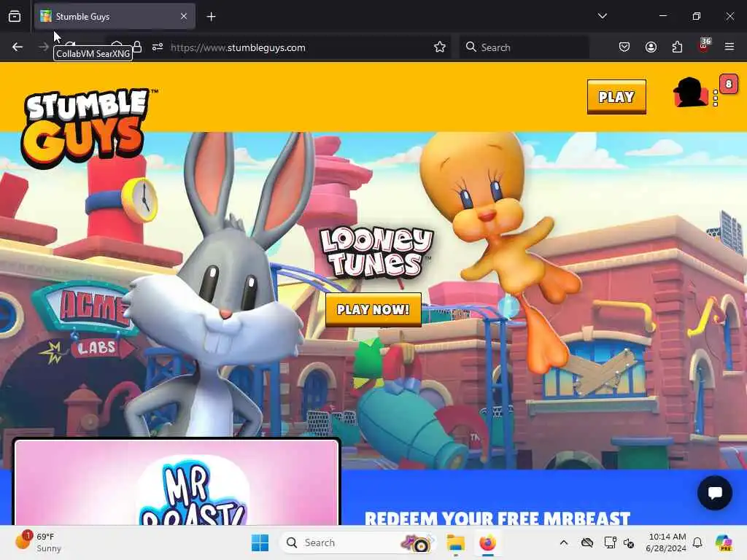Click the site padlock security icon
Image resolution: width=747 pixels, height=560 pixels.
137,47
